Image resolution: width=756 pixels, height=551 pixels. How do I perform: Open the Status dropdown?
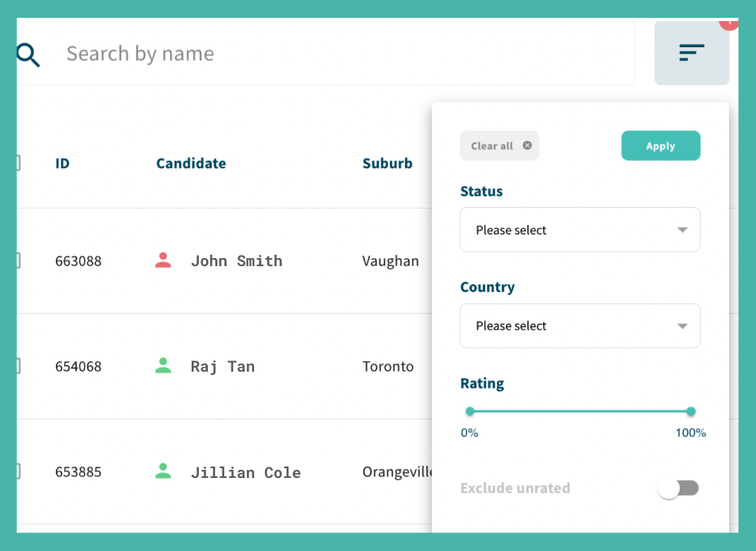(580, 230)
